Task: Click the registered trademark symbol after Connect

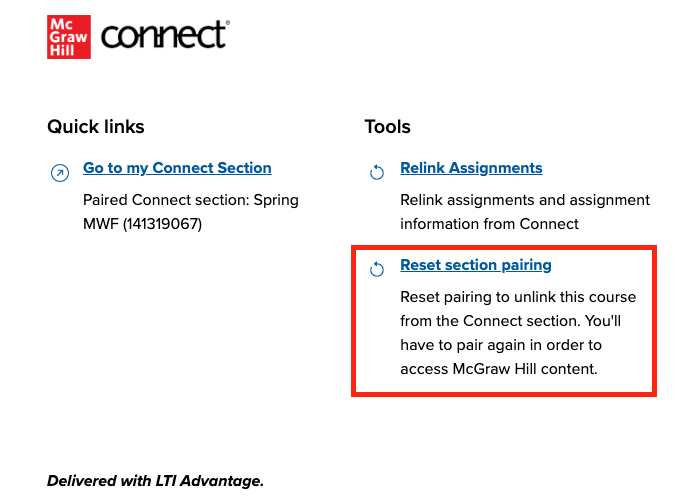Action: pyautogui.click(x=226, y=22)
